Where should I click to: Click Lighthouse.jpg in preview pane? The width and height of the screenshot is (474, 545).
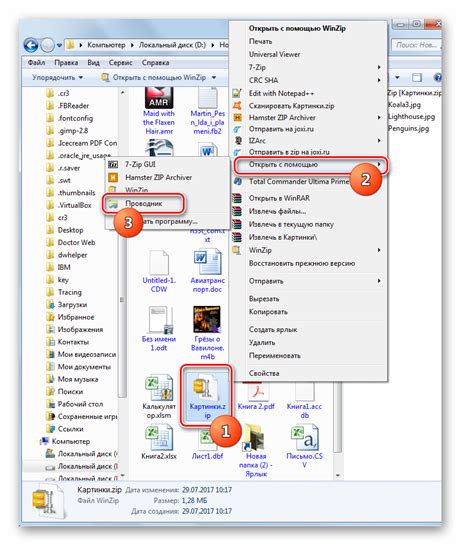pyautogui.click(x=411, y=117)
